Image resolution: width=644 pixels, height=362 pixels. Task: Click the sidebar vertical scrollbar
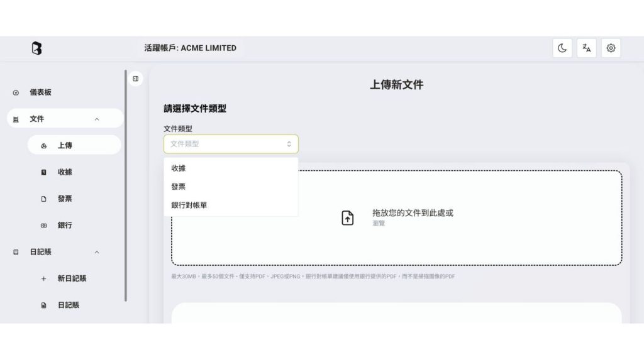(126, 185)
